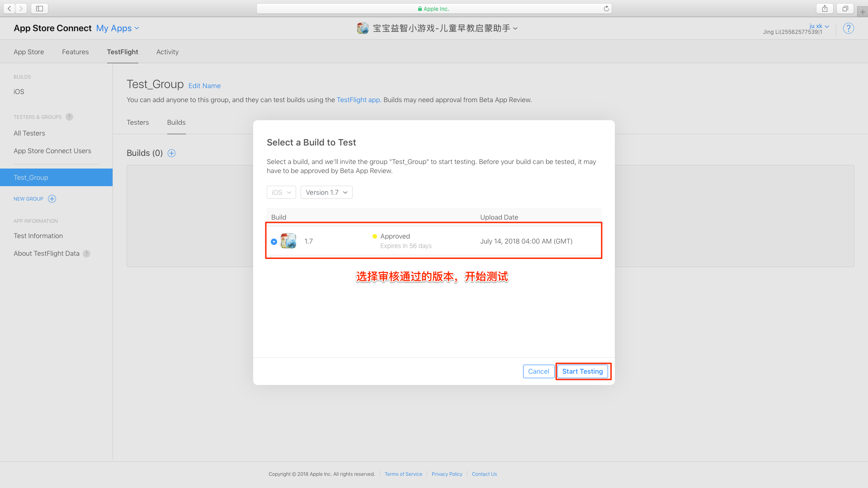
Task: Show all tabs overview icon
Action: [x=845, y=8]
